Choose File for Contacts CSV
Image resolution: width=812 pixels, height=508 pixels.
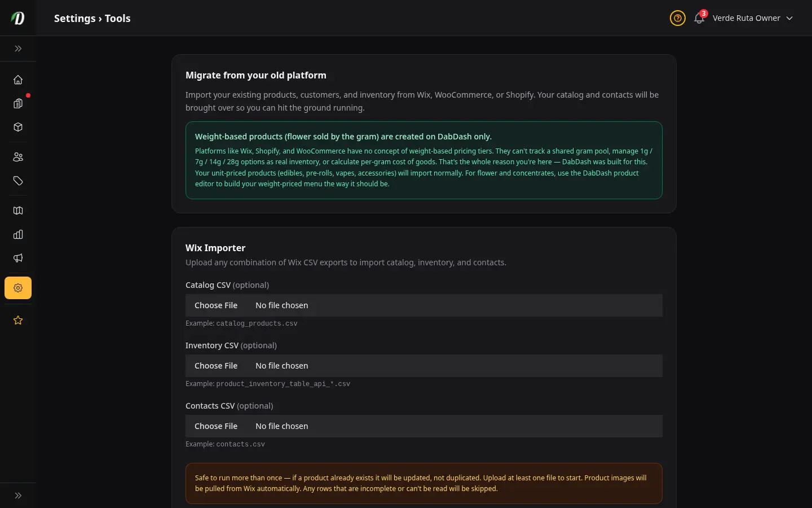(216, 426)
